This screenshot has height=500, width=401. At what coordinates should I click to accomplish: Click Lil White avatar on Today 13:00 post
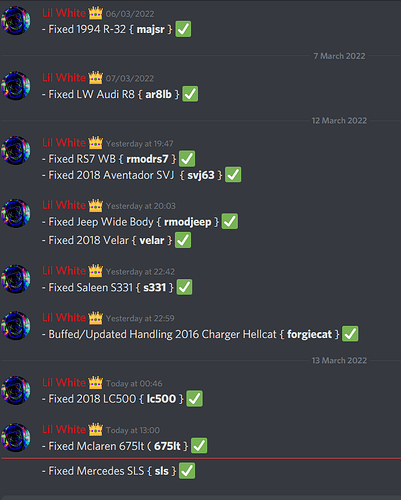(16, 437)
